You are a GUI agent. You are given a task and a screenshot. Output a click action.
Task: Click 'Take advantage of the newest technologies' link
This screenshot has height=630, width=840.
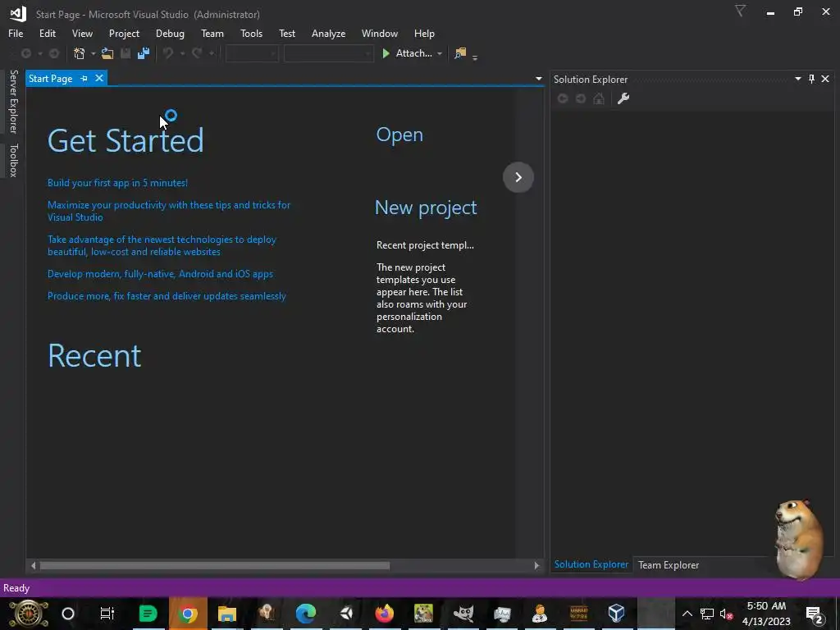tap(162, 245)
